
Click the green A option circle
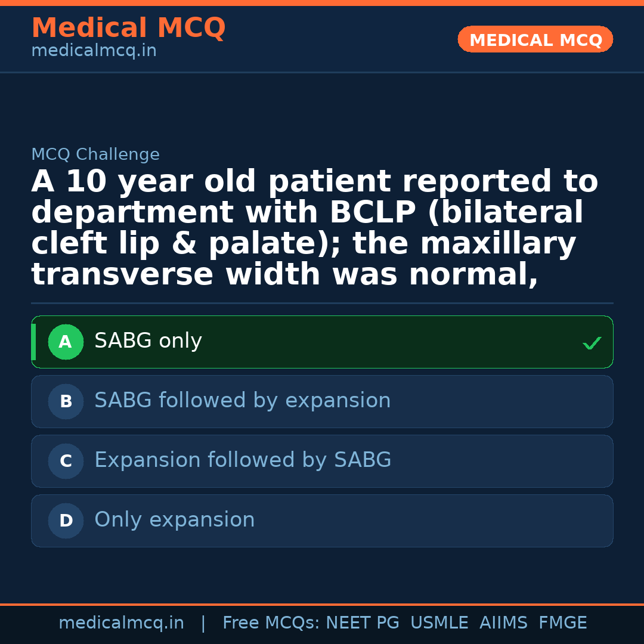(x=66, y=342)
